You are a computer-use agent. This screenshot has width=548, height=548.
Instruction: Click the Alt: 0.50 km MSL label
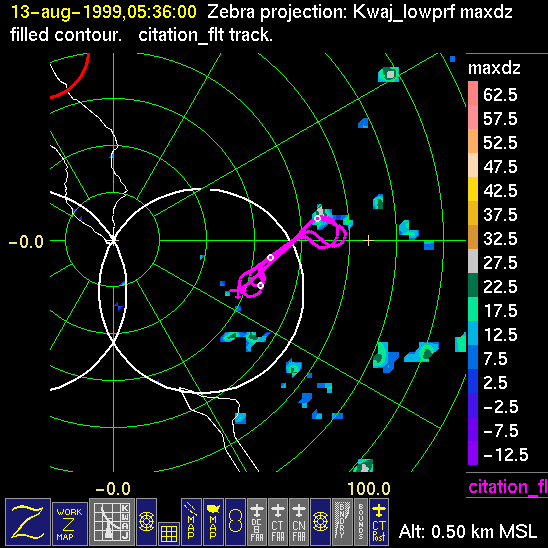pos(468,532)
